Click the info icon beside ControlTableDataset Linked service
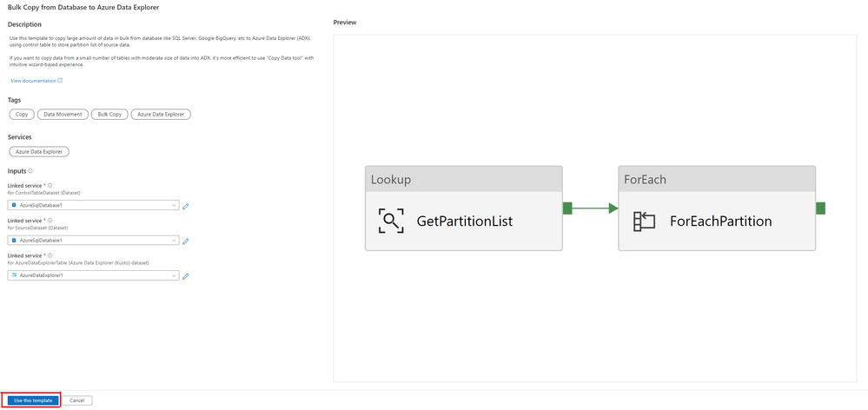Image resolution: width=868 pixels, height=410 pixels. click(50, 185)
